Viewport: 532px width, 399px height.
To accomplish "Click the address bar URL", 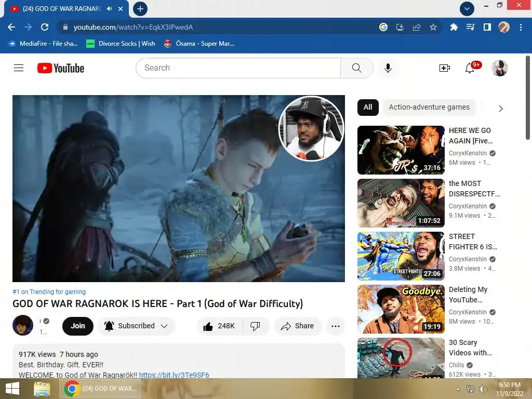I will 133,27.
